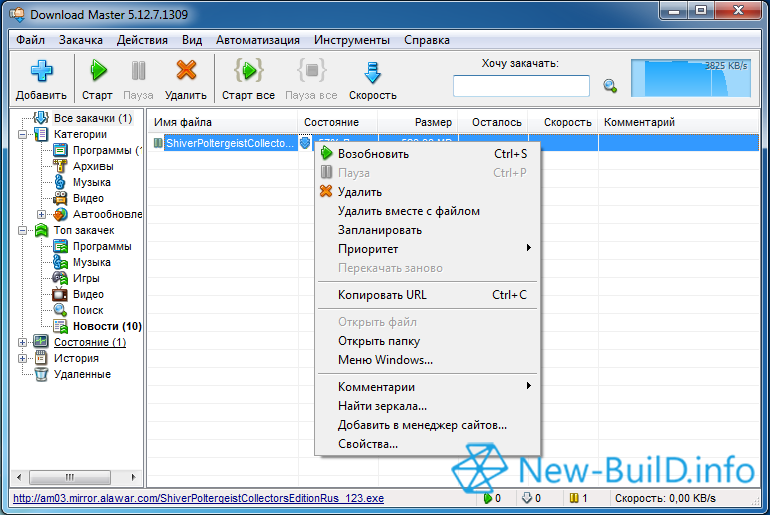Click Старт все toolbar icon
This screenshot has height=515, width=770.
click(x=248, y=71)
